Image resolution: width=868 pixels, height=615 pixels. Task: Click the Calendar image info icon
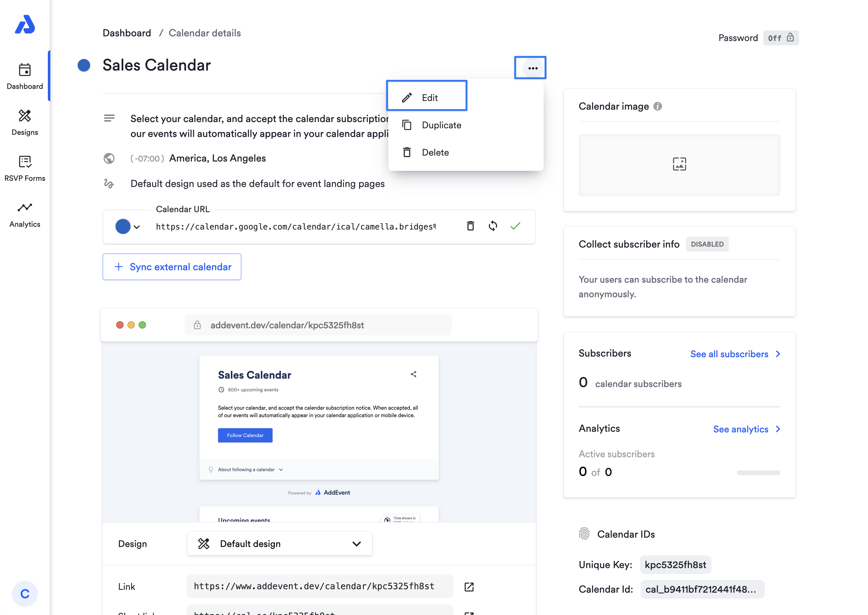[x=658, y=107]
